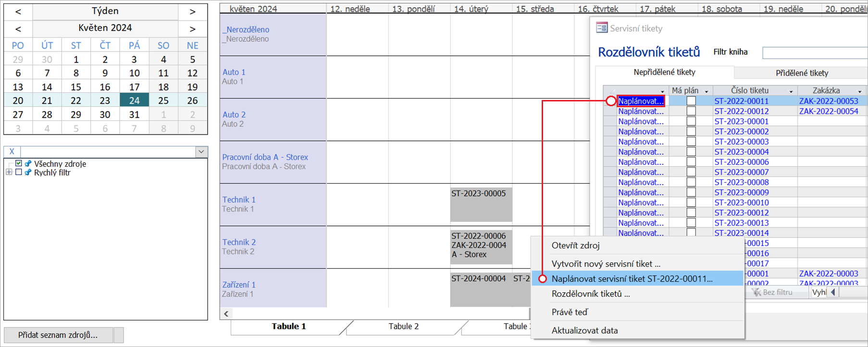Click the Přidat seznam zdrojů button
Screen dimensions: 868x347
(x=58, y=335)
